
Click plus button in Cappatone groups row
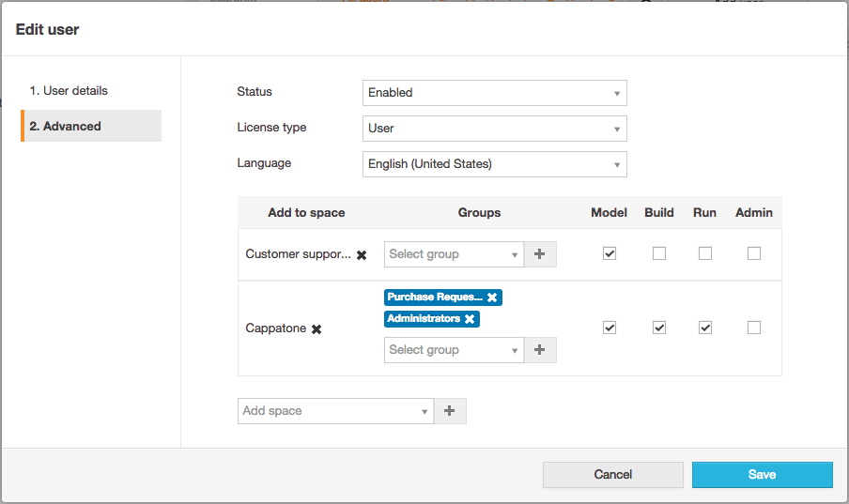click(540, 350)
